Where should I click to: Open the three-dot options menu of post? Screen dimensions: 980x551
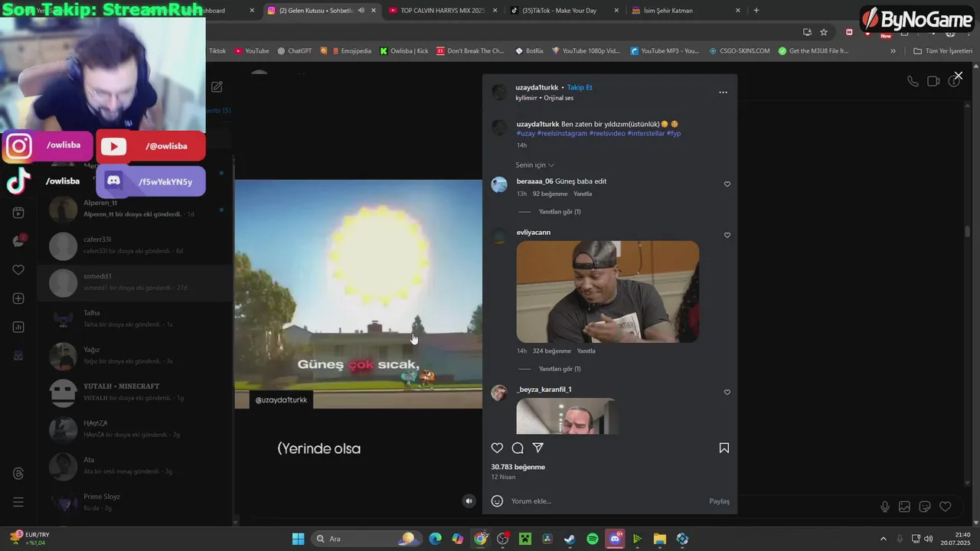pos(723,92)
